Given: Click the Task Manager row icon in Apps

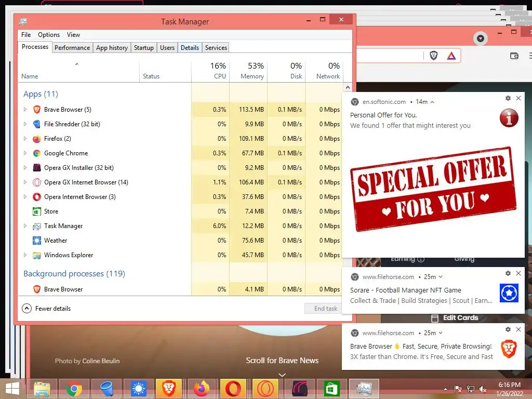Looking at the screenshot, I should tap(37, 226).
